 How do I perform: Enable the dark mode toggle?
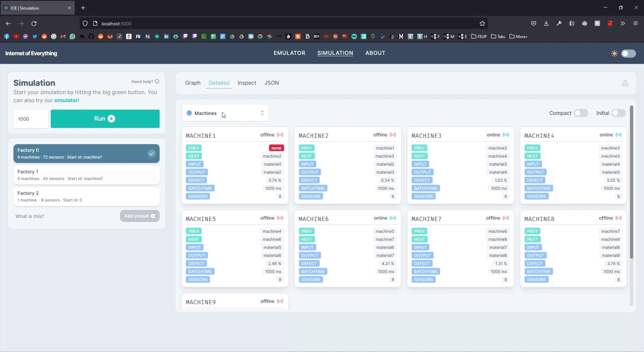pyautogui.click(x=628, y=53)
